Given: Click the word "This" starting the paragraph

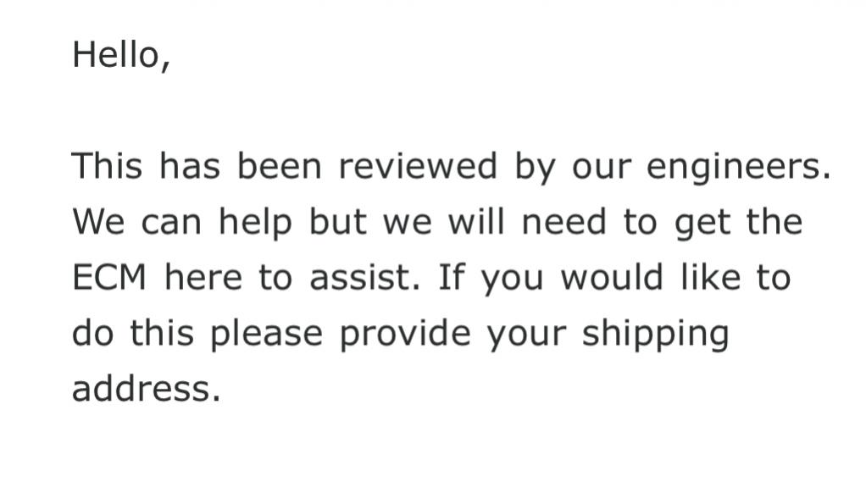Looking at the screenshot, I should pyautogui.click(x=107, y=166).
